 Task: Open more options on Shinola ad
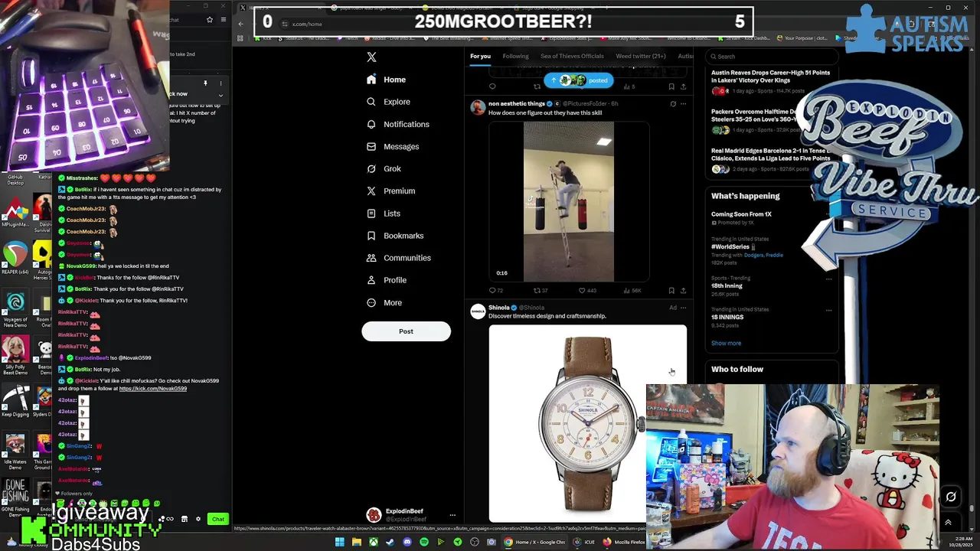click(683, 308)
